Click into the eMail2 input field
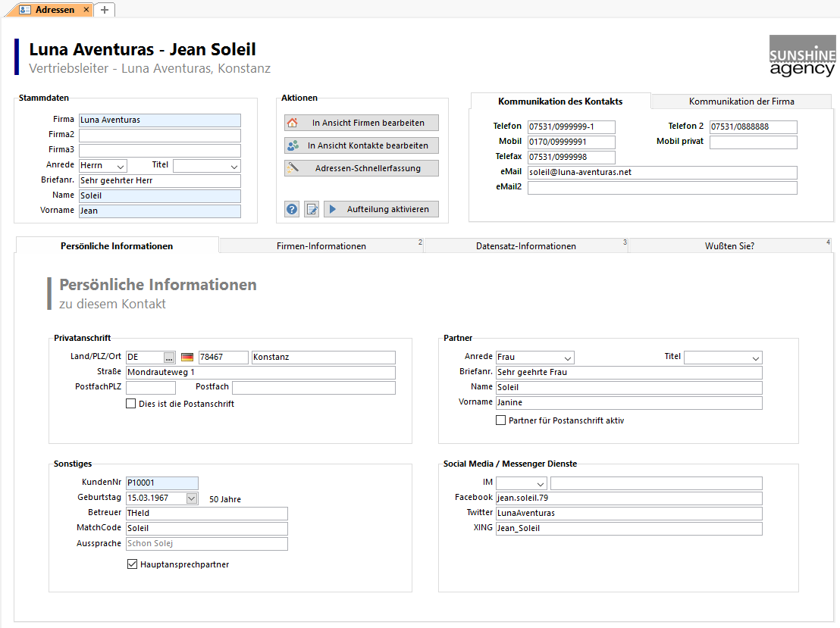The image size is (840, 628). tap(662, 188)
